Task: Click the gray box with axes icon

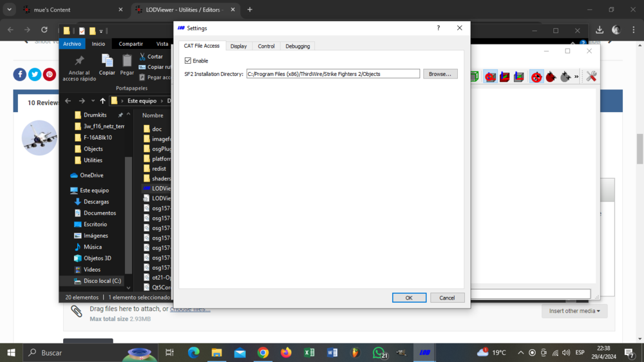Action: point(519,77)
